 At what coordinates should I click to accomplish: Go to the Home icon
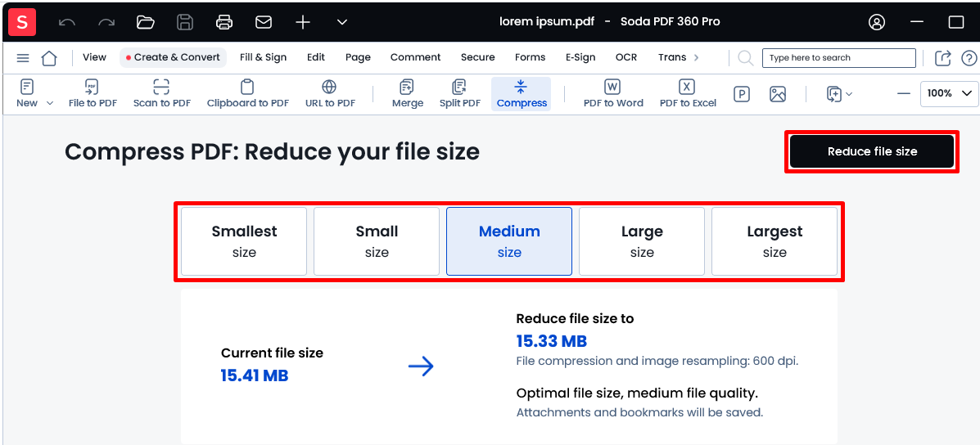point(49,58)
